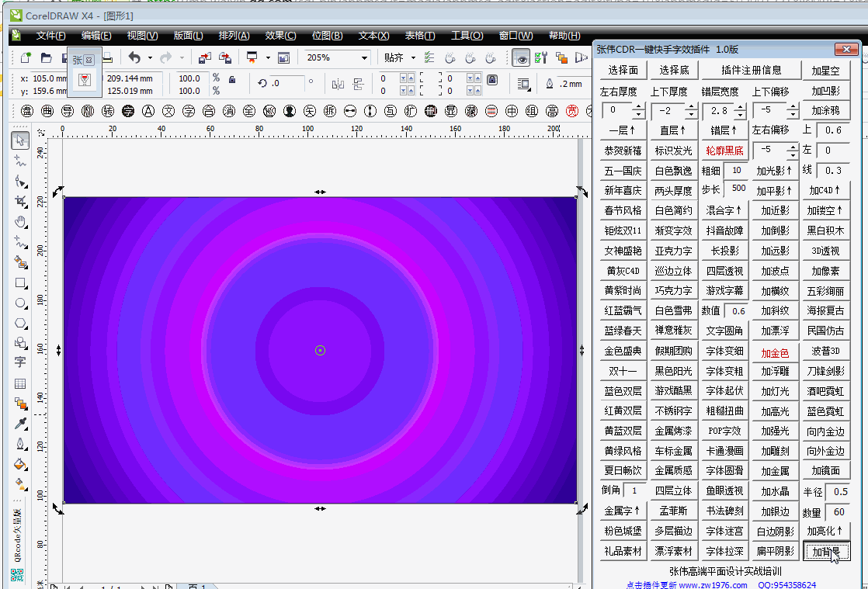Select the Eyedropper tool
This screenshot has width=868, height=589.
click(20, 424)
